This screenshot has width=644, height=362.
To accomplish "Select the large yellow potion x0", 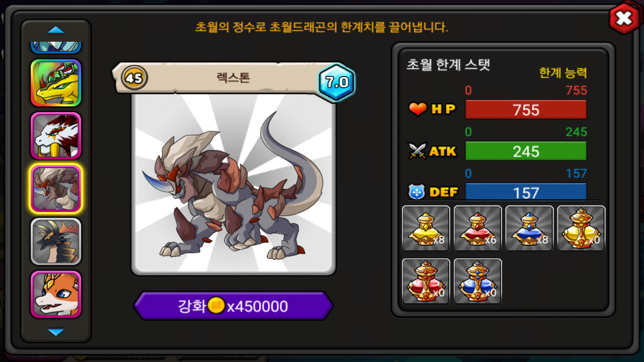I will 581,228.
